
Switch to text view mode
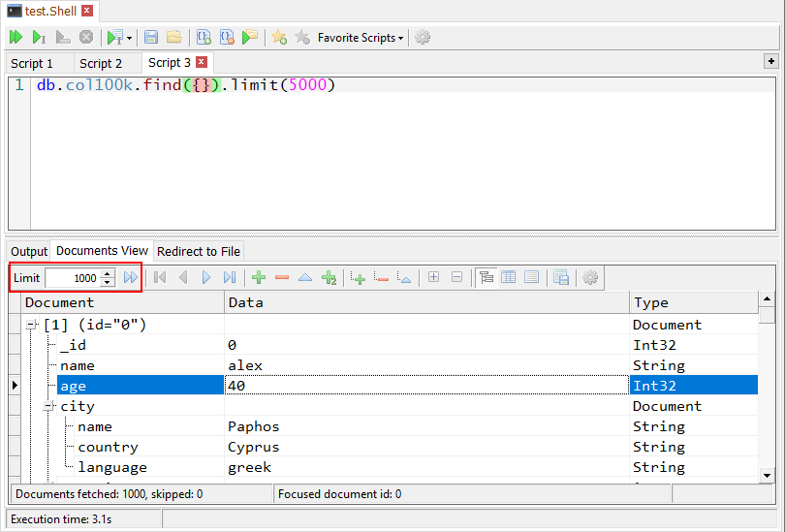pos(531,278)
